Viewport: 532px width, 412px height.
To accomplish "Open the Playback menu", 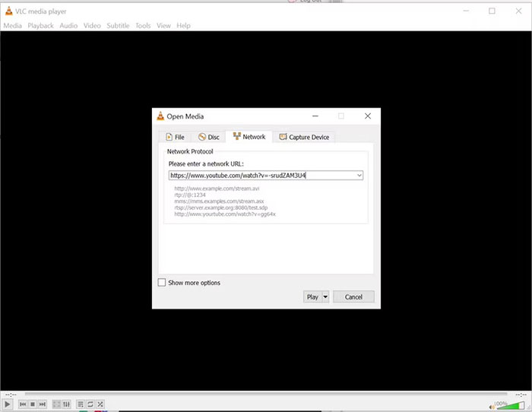I will tap(41, 25).
